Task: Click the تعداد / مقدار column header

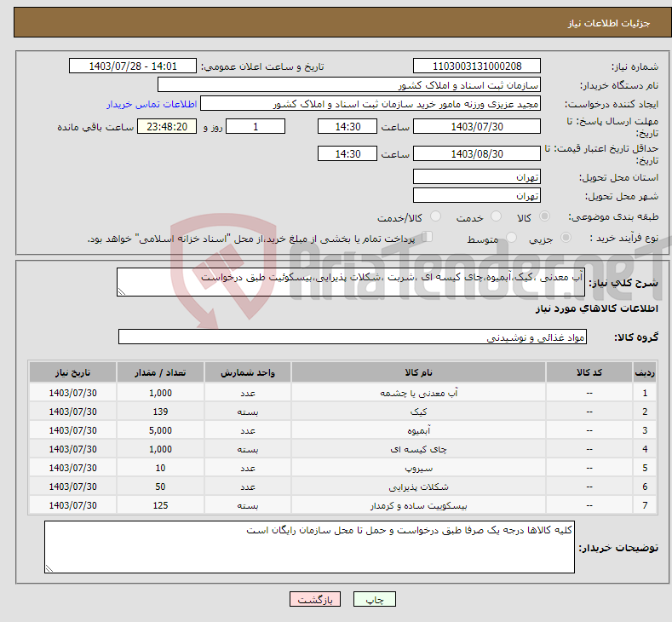Action: click(x=160, y=372)
